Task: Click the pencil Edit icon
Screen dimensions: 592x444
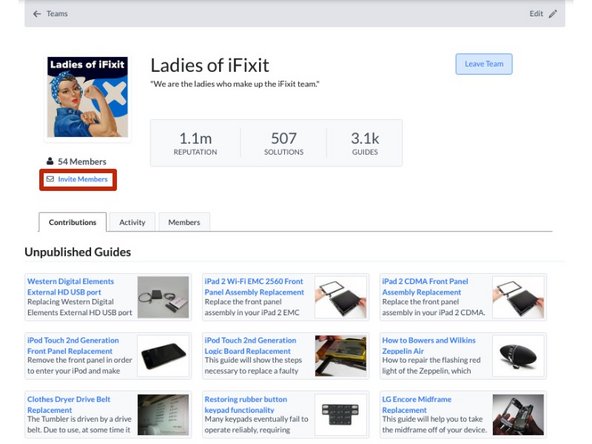Action: point(553,14)
